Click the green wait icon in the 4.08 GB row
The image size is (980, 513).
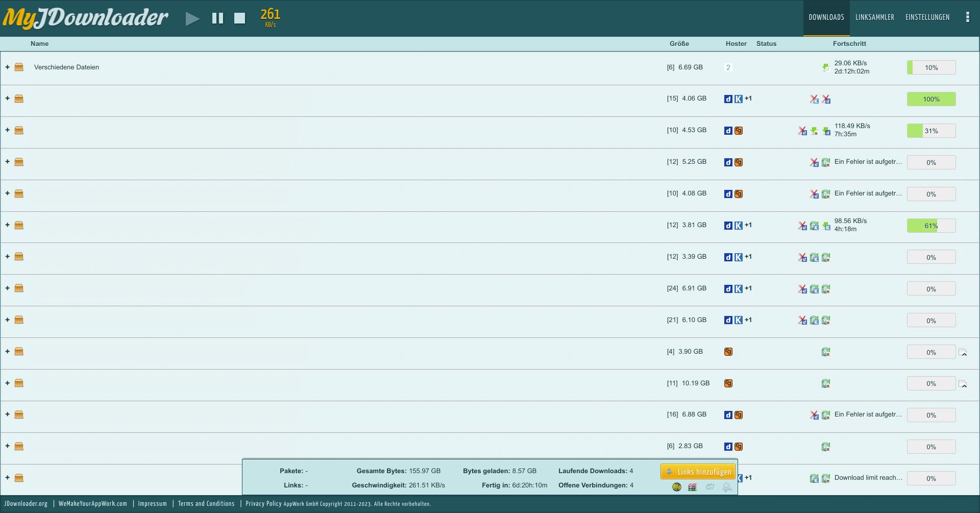[x=826, y=194]
